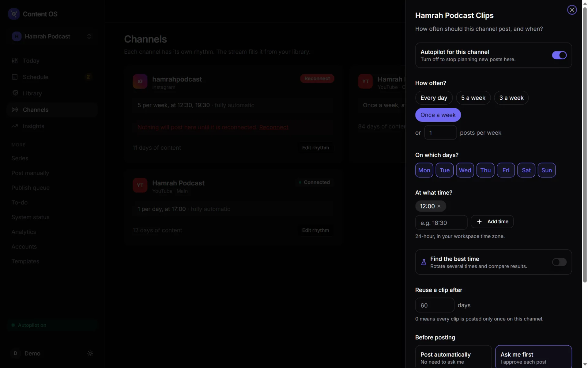This screenshot has width=588, height=368.
Task: Select the Once a week frequency
Action: 438,115
